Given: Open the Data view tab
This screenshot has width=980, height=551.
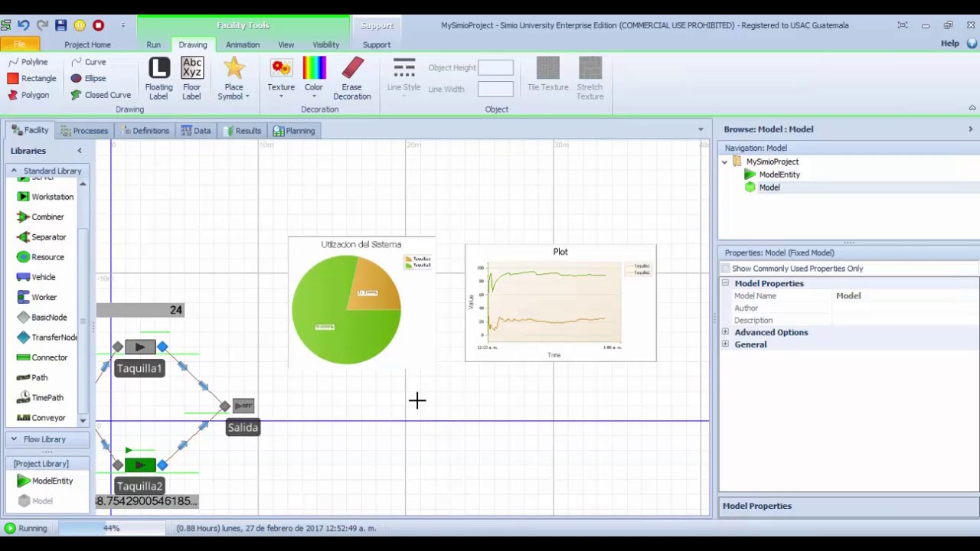Looking at the screenshot, I should coord(196,131).
